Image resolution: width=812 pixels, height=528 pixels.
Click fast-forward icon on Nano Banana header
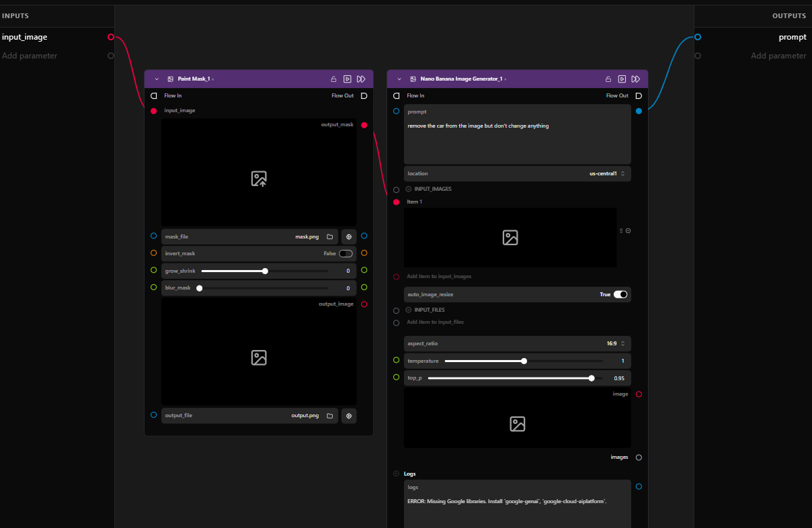tap(636, 79)
